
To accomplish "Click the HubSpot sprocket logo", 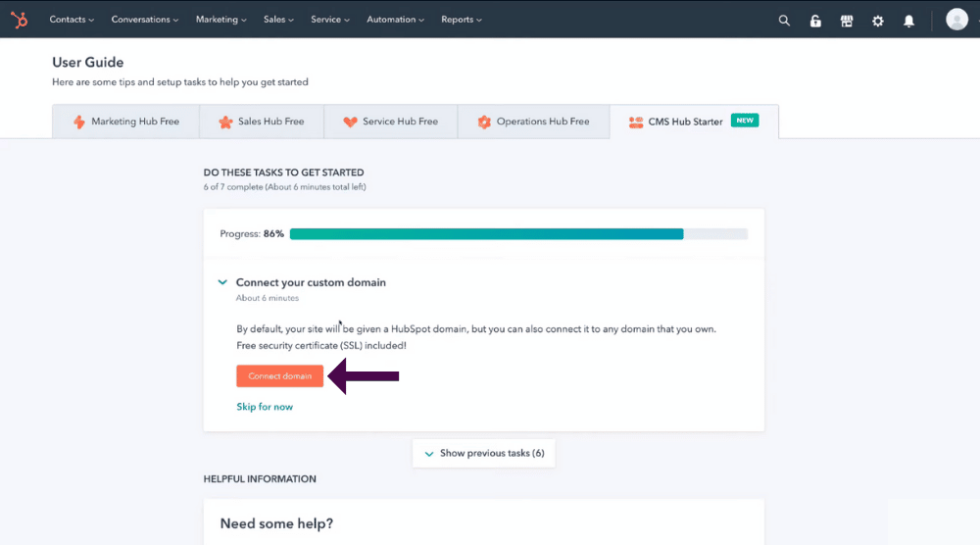I will click(x=20, y=20).
